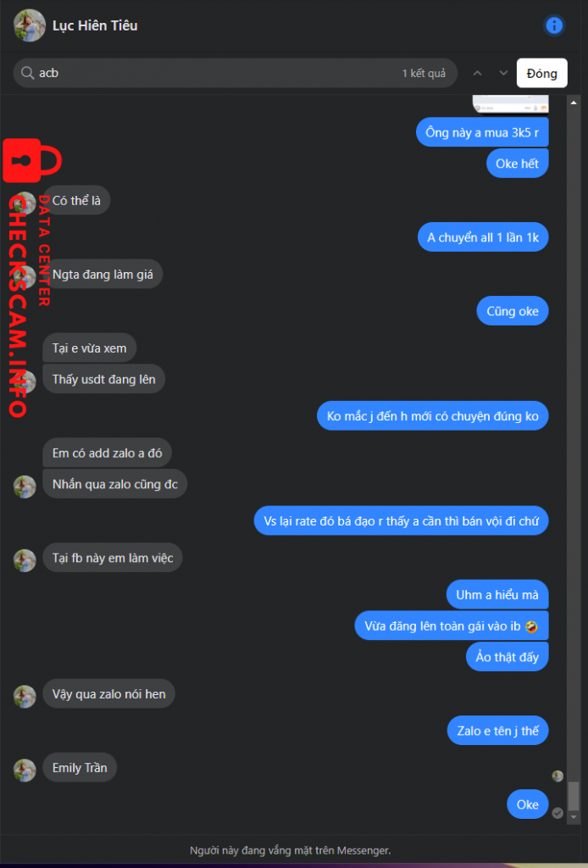Select the 'Zalo e tên j thế' message bubble
Viewport: 588px width, 868px height.
pyautogui.click(x=497, y=731)
